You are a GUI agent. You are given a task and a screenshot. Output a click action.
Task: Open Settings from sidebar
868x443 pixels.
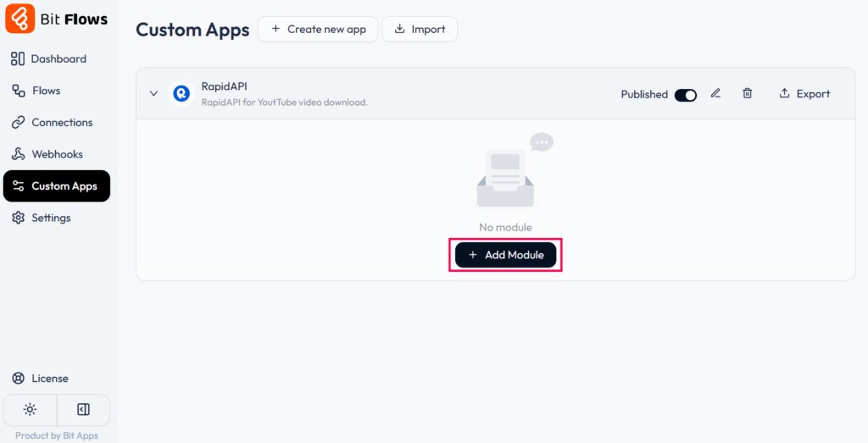[42, 218]
